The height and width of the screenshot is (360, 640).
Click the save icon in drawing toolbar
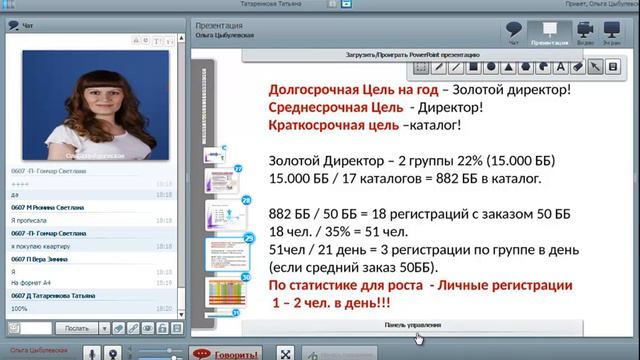tap(613, 67)
